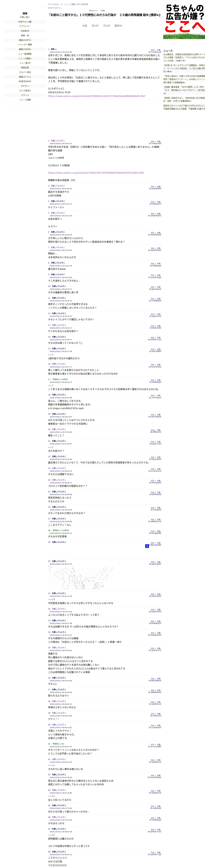Go to next posts with 次100

107,26
